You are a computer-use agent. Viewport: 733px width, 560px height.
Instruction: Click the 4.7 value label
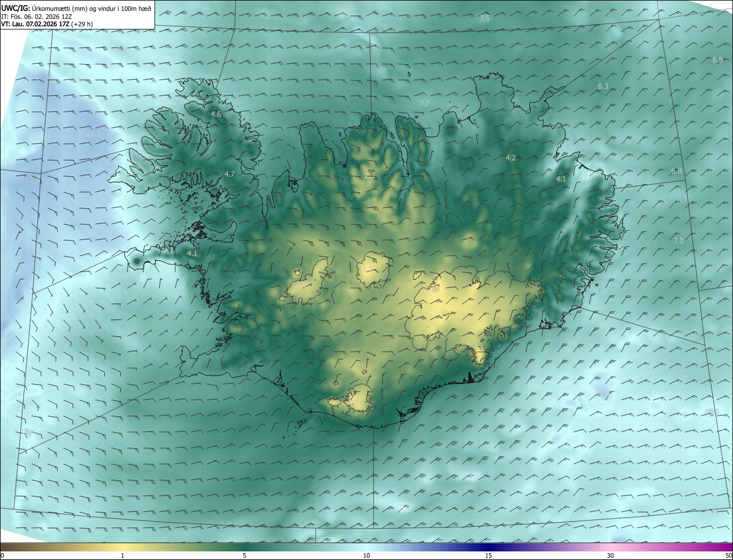230,174
